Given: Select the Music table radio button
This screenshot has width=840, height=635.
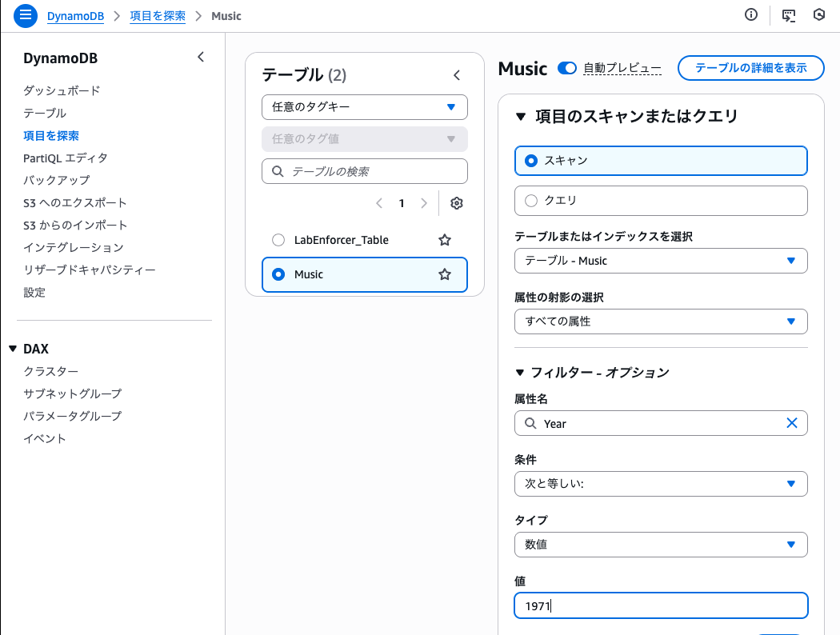Looking at the screenshot, I should pyautogui.click(x=278, y=274).
